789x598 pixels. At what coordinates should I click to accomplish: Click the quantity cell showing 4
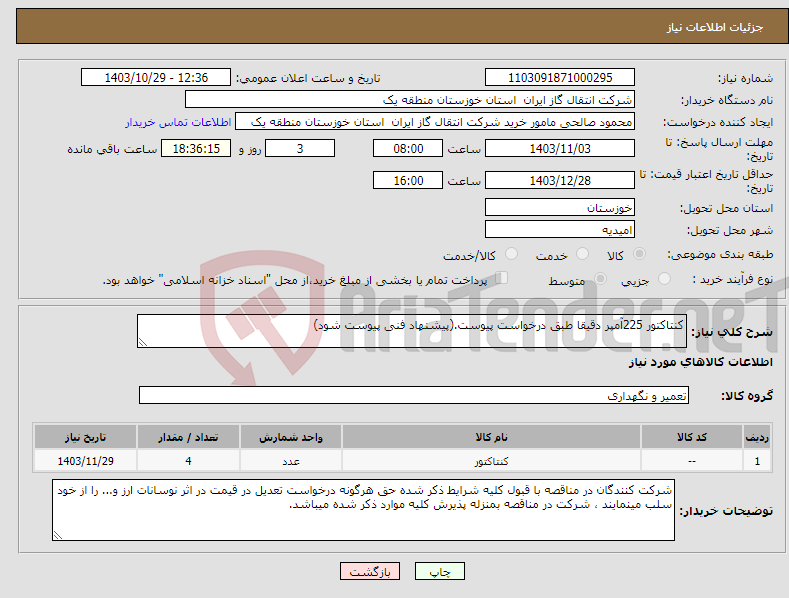click(x=188, y=461)
